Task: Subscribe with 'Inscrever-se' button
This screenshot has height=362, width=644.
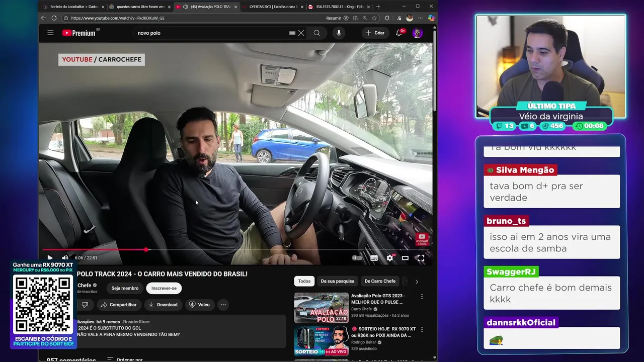Action: click(164, 288)
